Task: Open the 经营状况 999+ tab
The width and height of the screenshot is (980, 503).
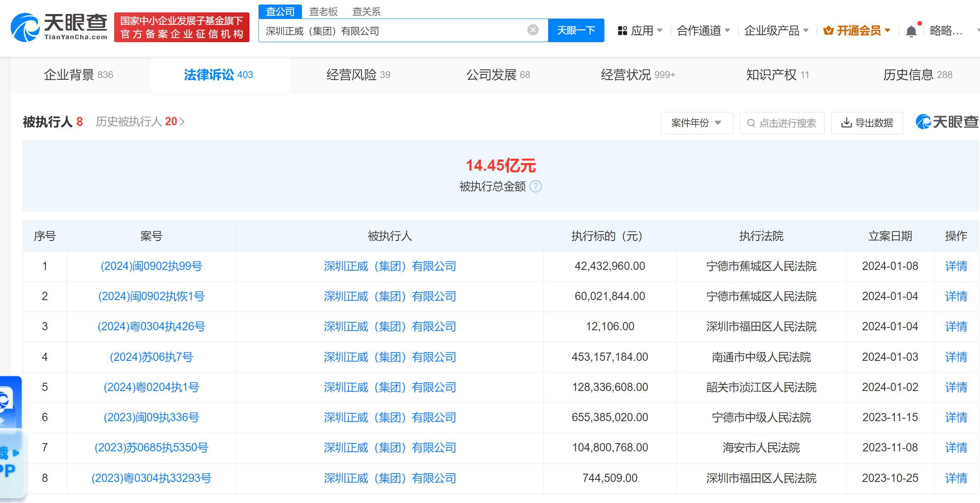Action: [638, 75]
